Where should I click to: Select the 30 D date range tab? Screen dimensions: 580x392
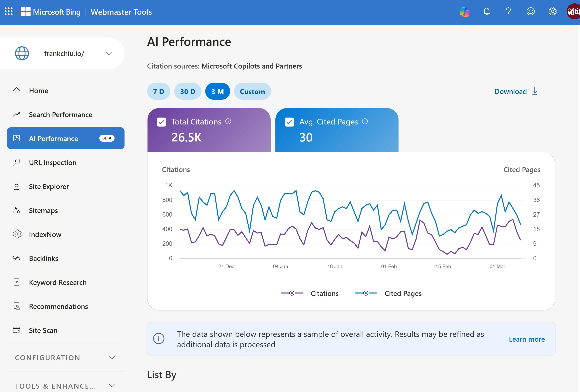pos(188,91)
